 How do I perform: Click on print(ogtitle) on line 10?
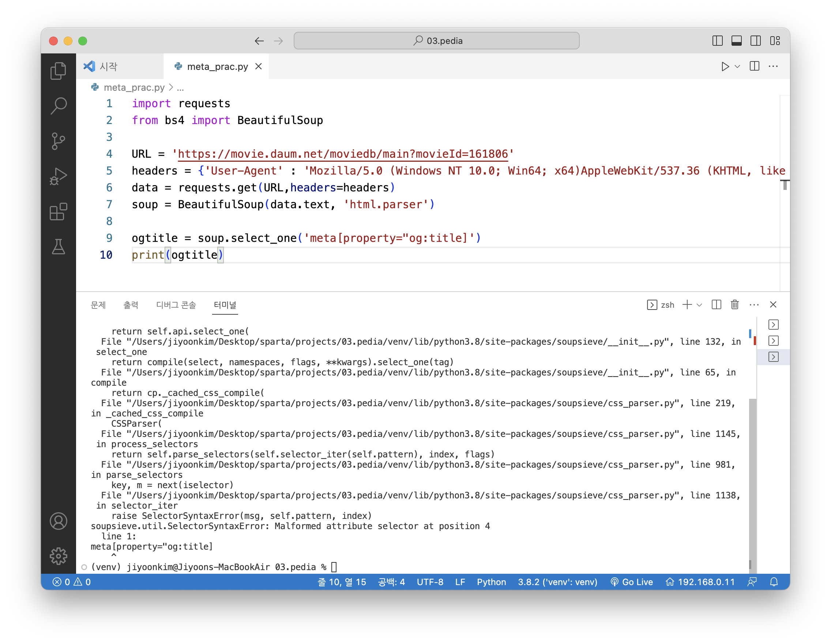(178, 255)
